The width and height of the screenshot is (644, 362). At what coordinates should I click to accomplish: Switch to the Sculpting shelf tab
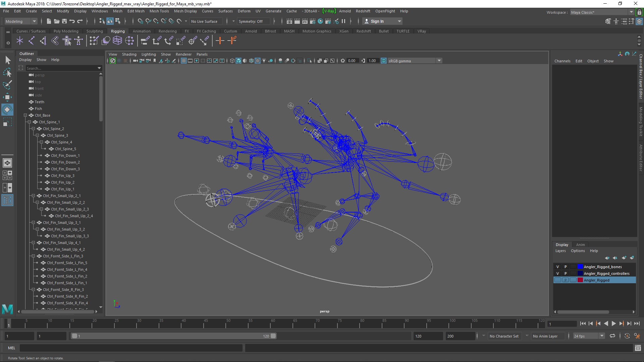(x=95, y=31)
